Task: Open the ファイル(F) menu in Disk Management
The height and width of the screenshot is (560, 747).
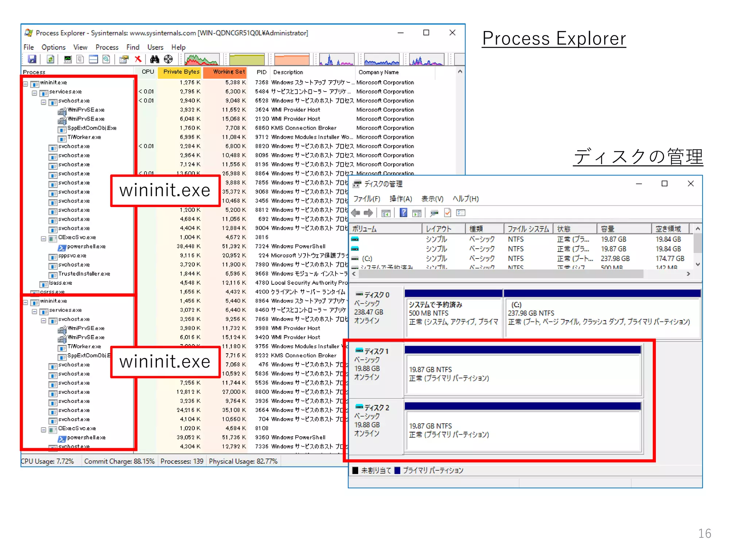Action: coord(367,199)
